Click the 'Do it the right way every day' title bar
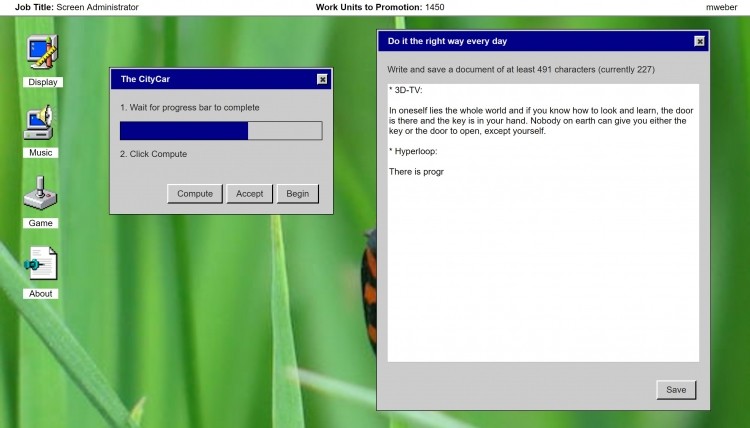This screenshot has width=750, height=428. pyautogui.click(x=543, y=42)
